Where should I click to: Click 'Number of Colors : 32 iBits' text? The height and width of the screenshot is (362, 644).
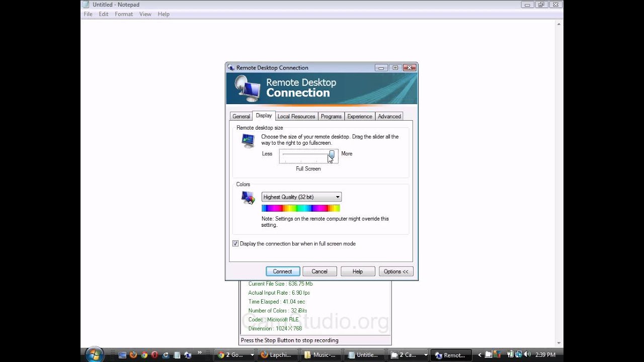[278, 311]
